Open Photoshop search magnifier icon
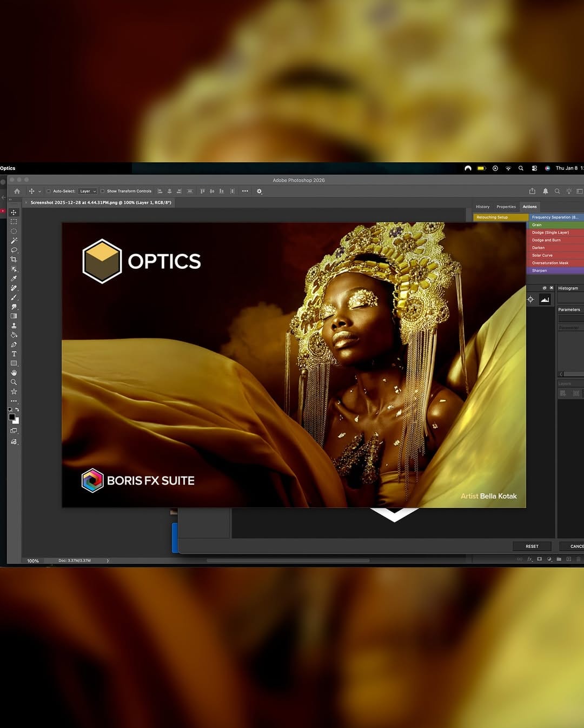This screenshot has height=728, width=584. pyautogui.click(x=557, y=191)
